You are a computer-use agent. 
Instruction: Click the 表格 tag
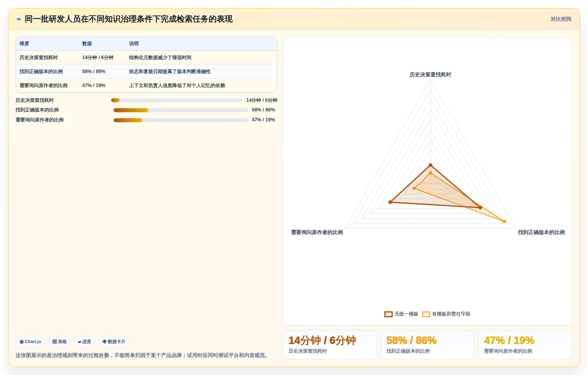(60, 342)
